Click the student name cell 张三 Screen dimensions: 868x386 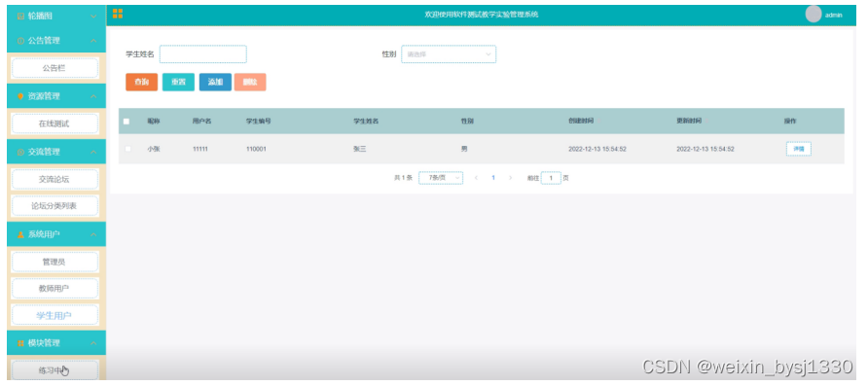point(360,149)
